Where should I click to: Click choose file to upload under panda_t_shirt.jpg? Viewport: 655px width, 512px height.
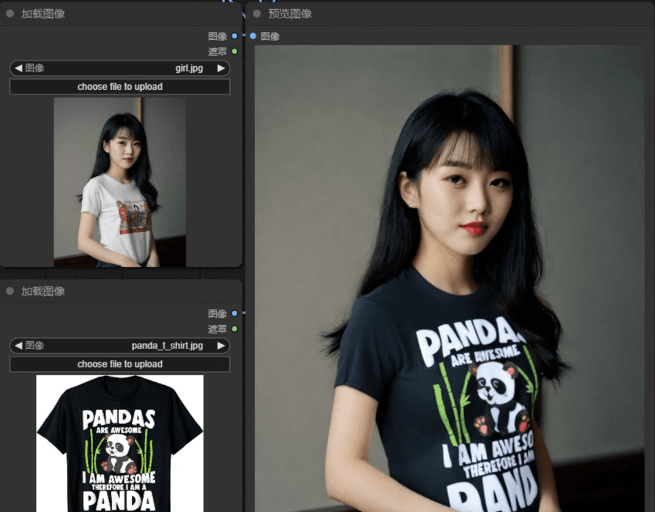pyautogui.click(x=119, y=364)
